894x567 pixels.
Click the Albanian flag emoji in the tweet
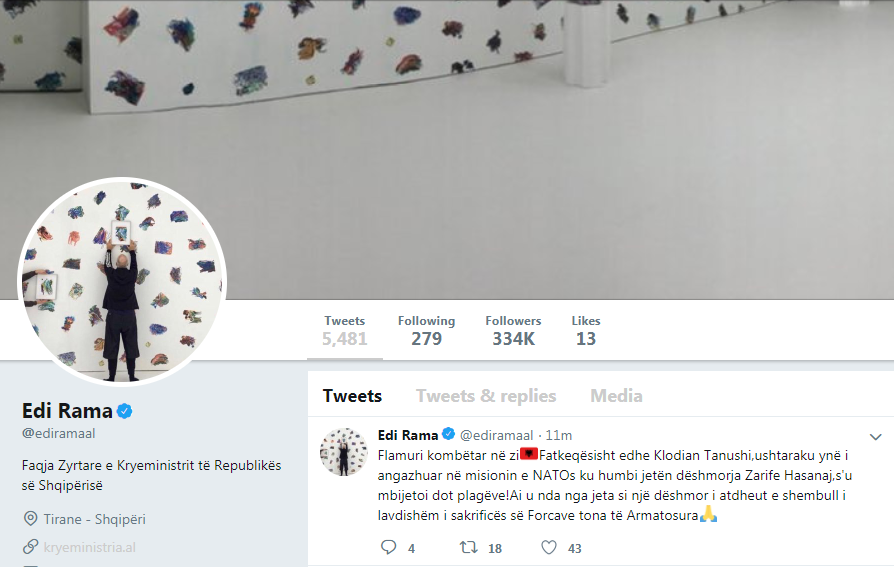(529, 455)
